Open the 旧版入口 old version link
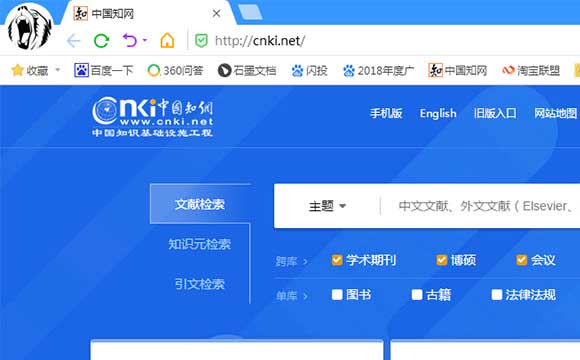The height and width of the screenshot is (360, 580). tap(495, 113)
